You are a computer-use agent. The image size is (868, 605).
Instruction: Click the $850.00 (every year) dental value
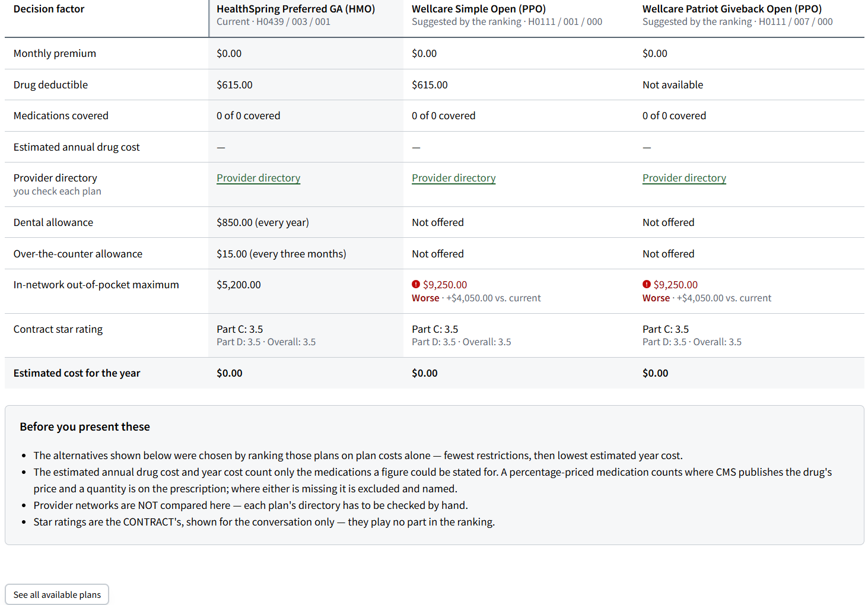pos(263,222)
